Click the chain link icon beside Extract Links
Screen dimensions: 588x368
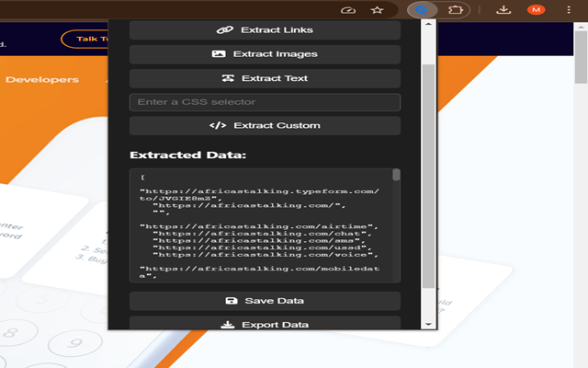(x=225, y=30)
